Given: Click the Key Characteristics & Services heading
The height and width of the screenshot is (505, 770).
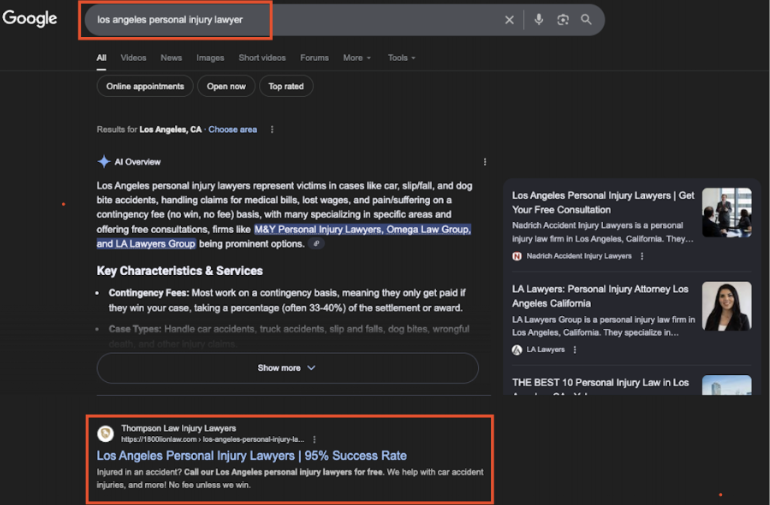Looking at the screenshot, I should click(x=180, y=271).
